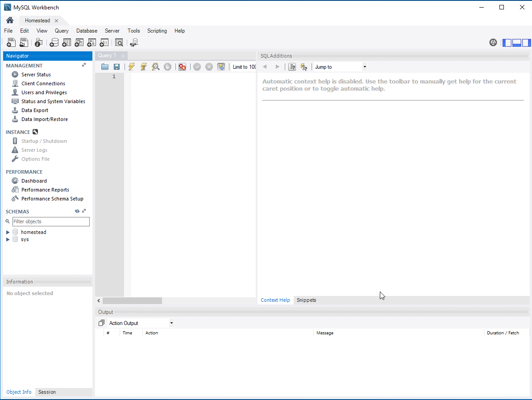Click the Filter objects search field

tap(51, 221)
